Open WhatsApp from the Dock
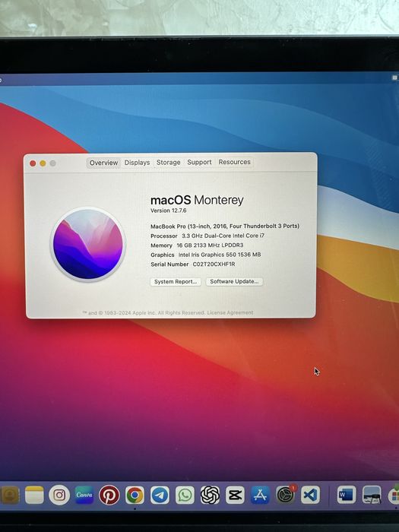 pos(185,496)
